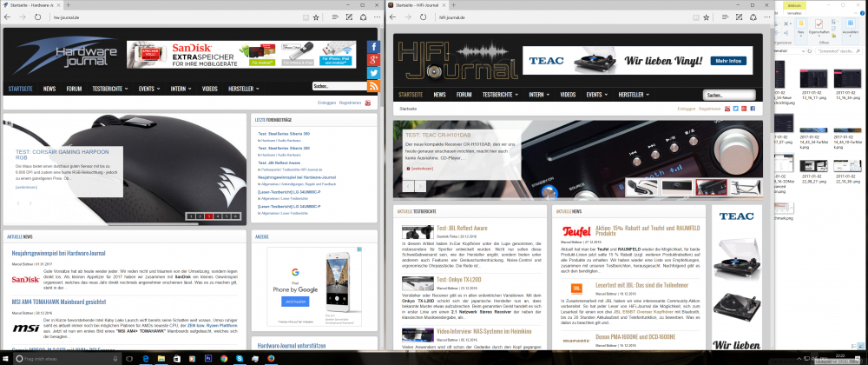
Task: Open Skype from the taskbar
Action: (240, 359)
